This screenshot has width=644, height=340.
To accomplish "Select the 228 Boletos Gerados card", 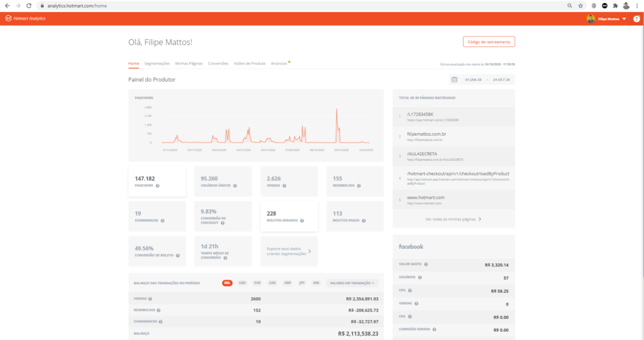I will click(289, 216).
